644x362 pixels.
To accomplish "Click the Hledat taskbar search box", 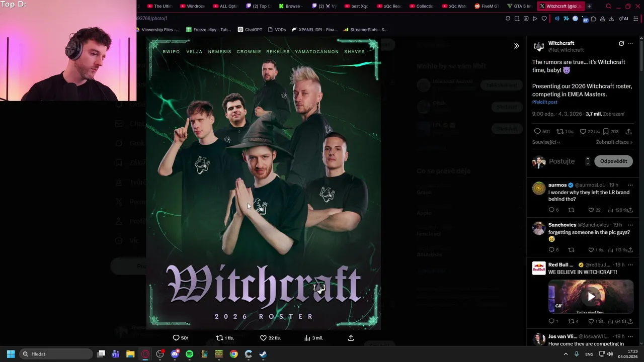I will 56,354.
